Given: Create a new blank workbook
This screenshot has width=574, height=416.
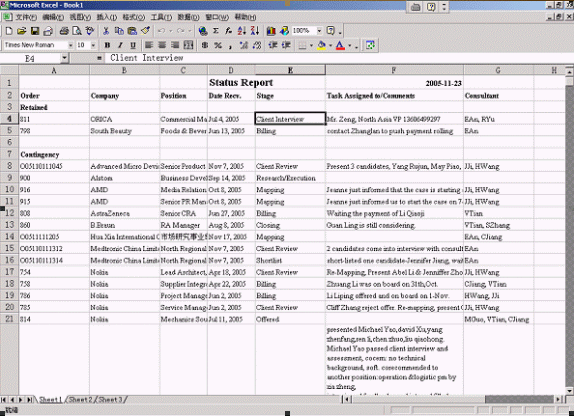Looking at the screenshot, I should tap(9, 31).
